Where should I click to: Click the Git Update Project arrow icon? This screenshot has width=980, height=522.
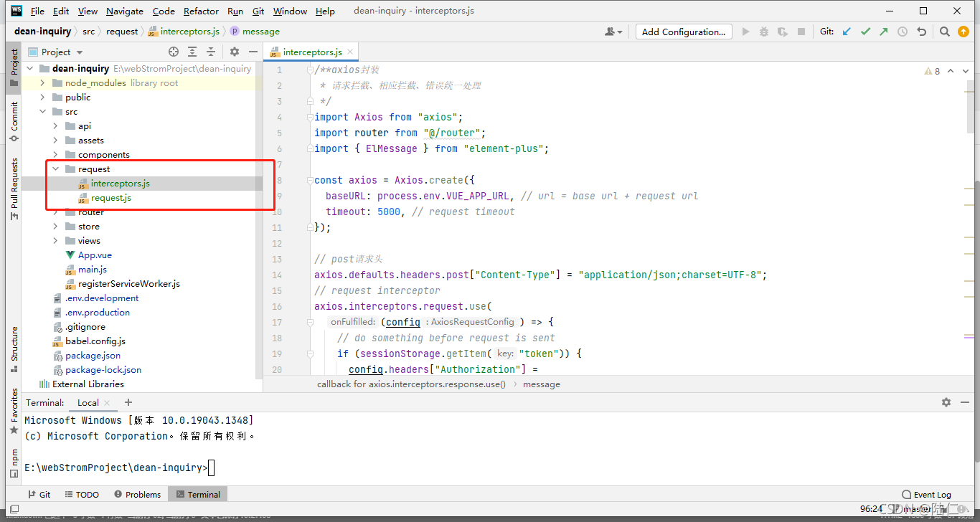point(847,32)
